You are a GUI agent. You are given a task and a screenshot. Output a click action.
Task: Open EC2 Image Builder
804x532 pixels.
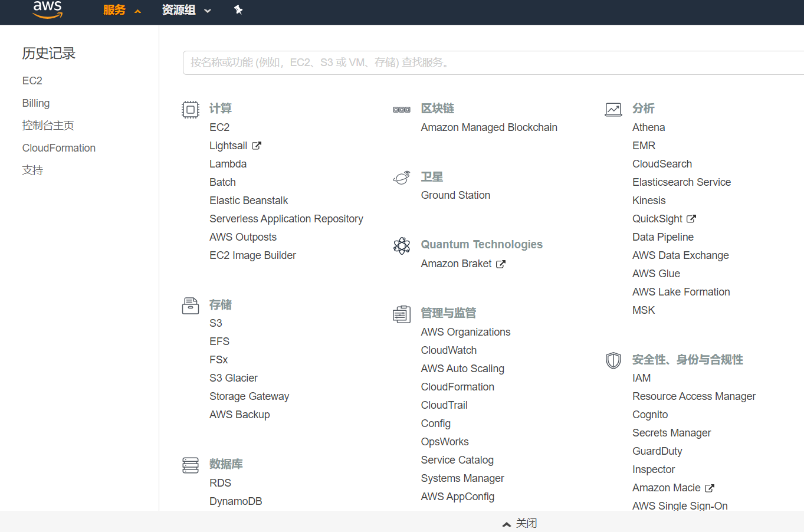click(253, 255)
